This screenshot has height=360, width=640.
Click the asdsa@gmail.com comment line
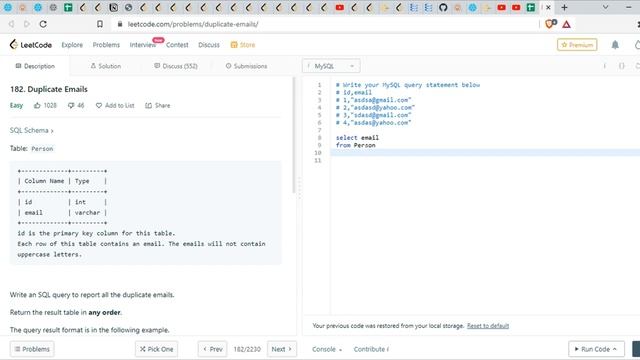pyautogui.click(x=373, y=100)
